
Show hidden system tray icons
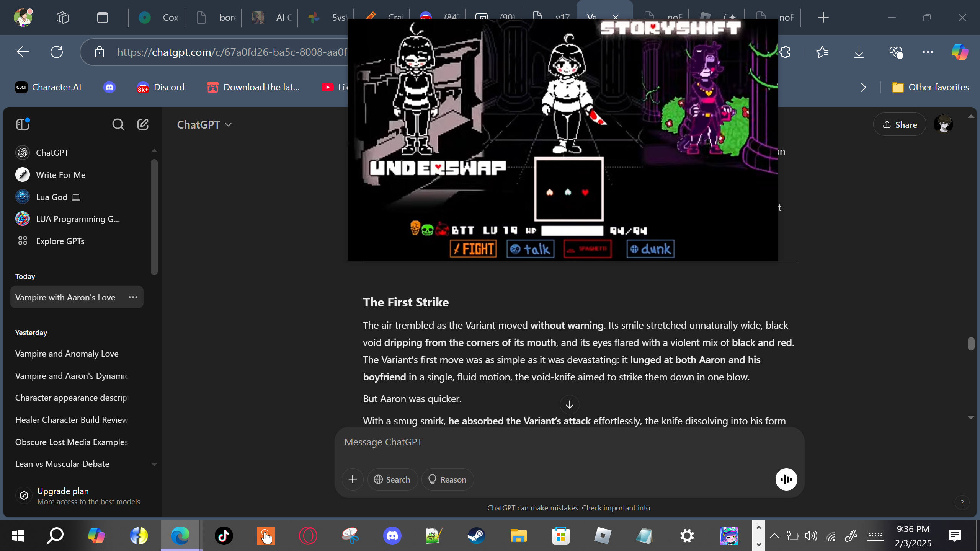774,536
